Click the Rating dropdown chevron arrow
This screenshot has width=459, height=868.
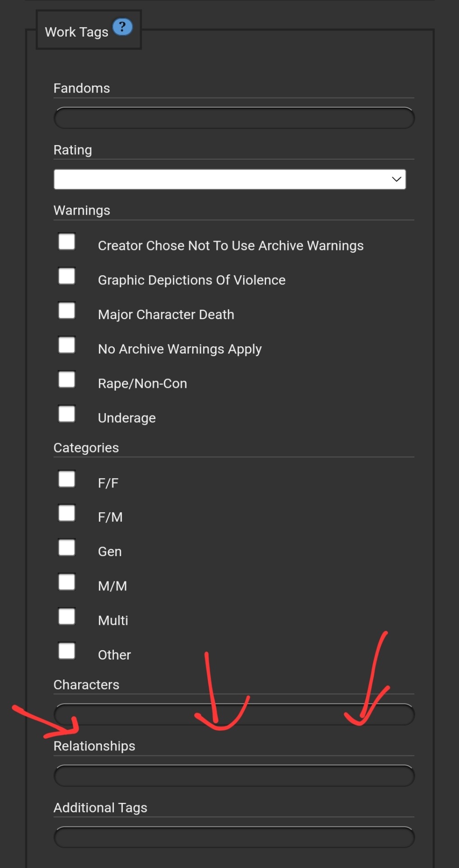coord(396,179)
